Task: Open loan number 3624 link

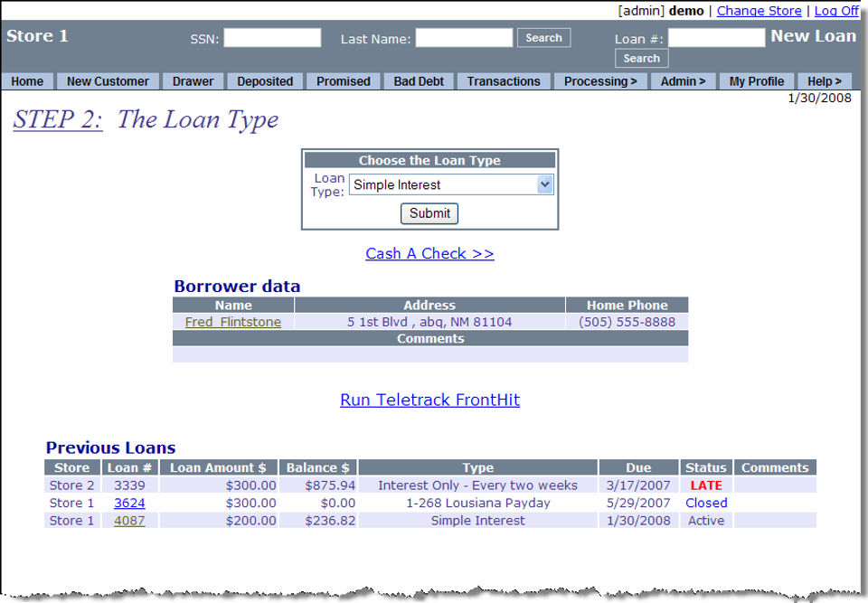Action: [x=129, y=503]
